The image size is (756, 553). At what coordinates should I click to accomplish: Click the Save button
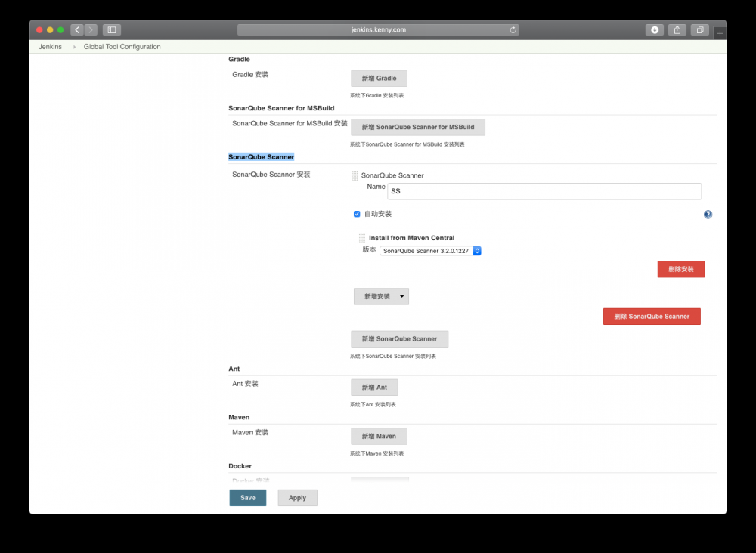tap(247, 497)
